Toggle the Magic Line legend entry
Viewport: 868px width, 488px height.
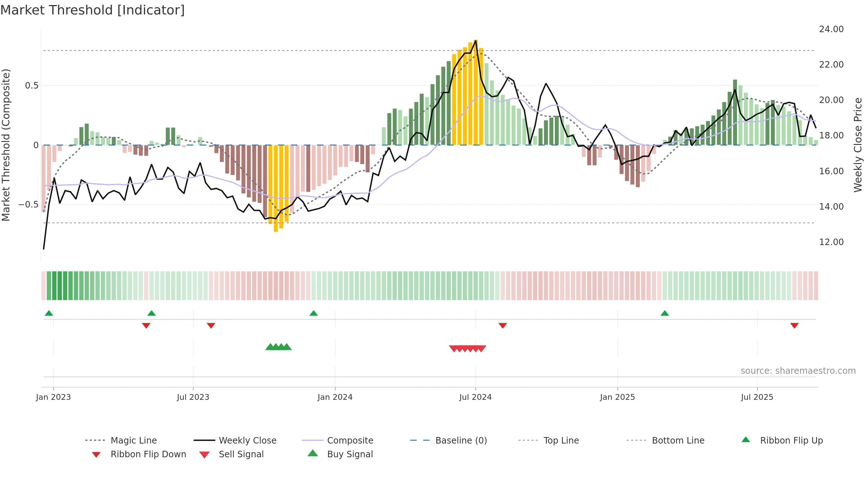pyautogui.click(x=121, y=440)
